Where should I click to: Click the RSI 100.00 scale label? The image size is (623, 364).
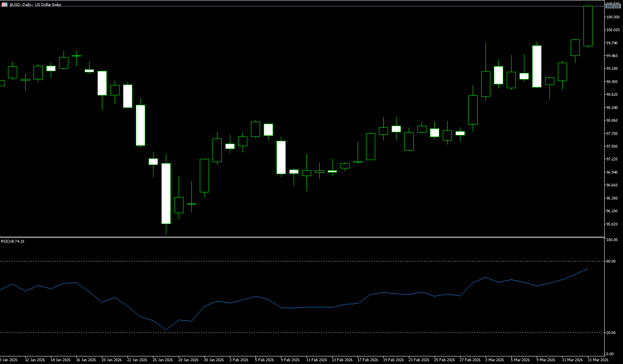(x=612, y=240)
